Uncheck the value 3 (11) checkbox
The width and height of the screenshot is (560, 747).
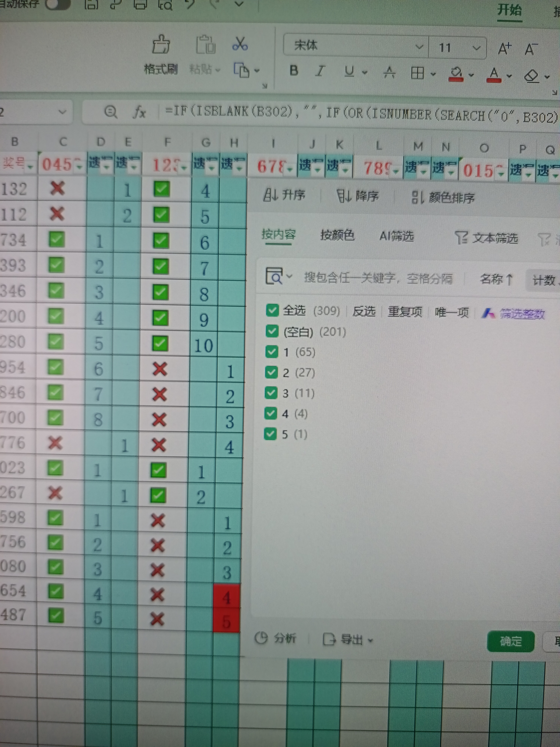[x=271, y=393]
